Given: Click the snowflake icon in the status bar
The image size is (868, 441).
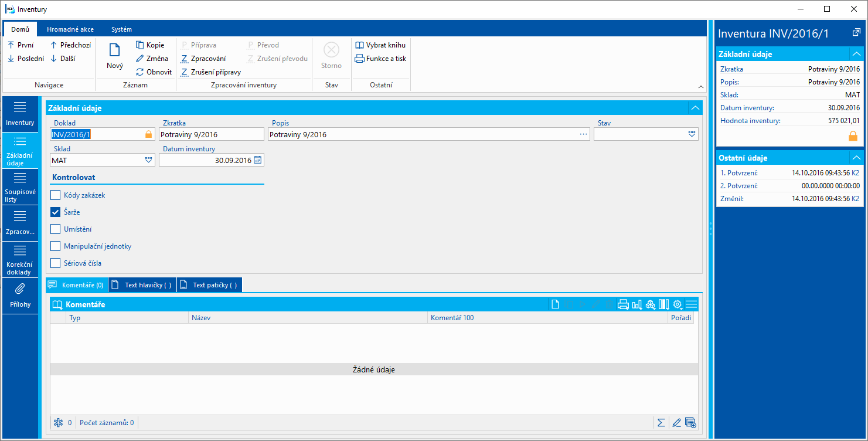Looking at the screenshot, I should 58,422.
